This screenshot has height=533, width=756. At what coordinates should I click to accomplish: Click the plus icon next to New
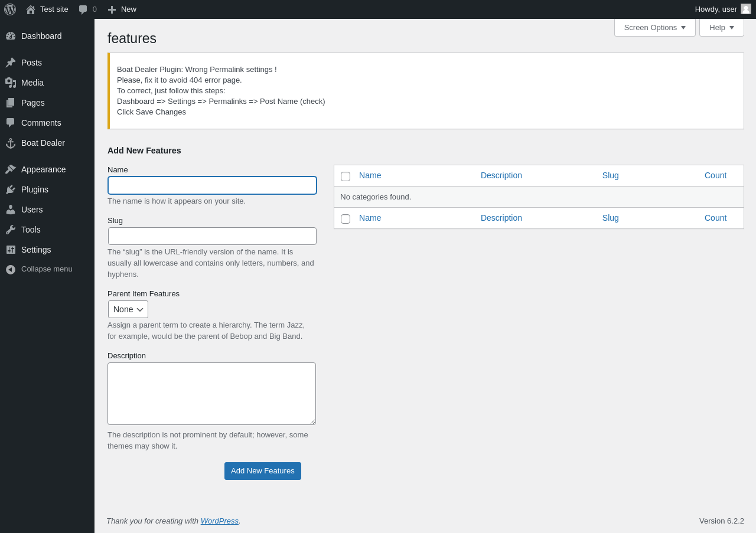coord(112,9)
